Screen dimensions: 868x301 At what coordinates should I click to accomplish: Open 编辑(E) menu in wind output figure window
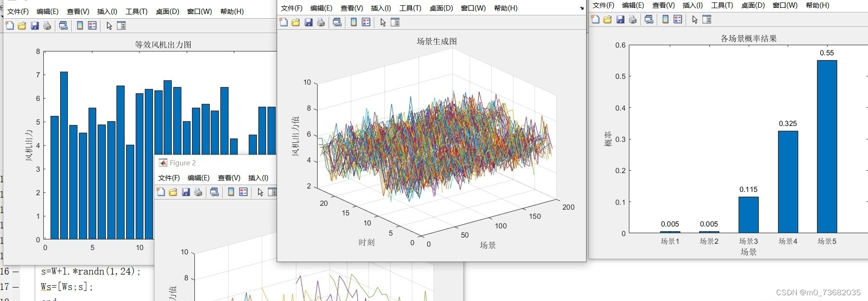[x=48, y=12]
